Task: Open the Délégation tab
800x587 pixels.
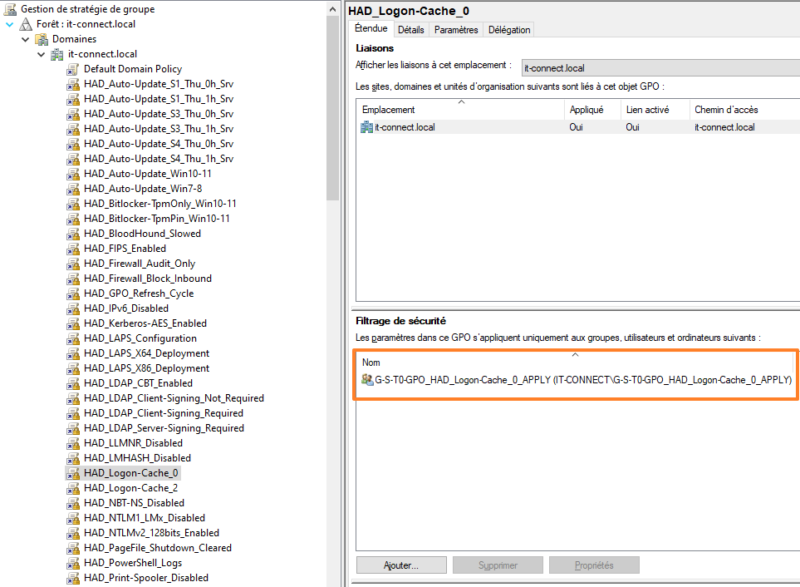Action: (508, 29)
